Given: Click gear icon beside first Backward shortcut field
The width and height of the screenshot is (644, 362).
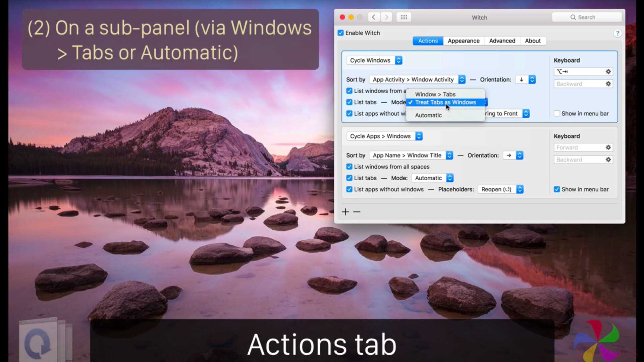Looking at the screenshot, I should click(608, 84).
